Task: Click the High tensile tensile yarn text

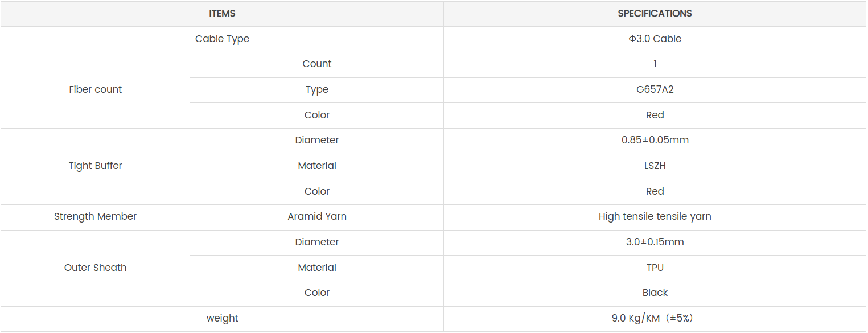Action: (655, 217)
